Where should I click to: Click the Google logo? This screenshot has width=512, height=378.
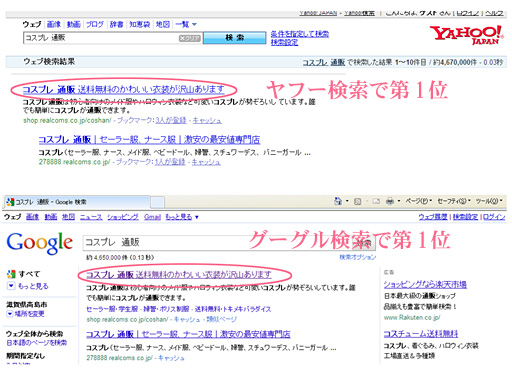click(40, 243)
